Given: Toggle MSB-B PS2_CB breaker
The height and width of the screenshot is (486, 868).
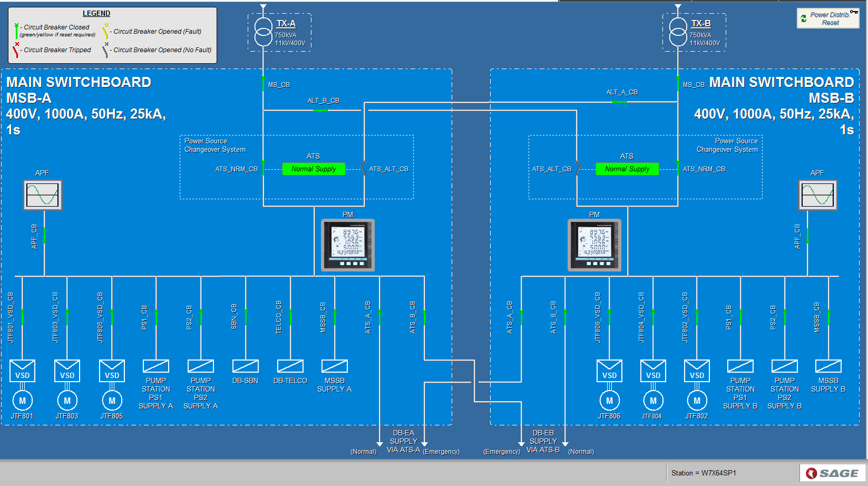Looking at the screenshot, I should pyautogui.click(x=785, y=317).
